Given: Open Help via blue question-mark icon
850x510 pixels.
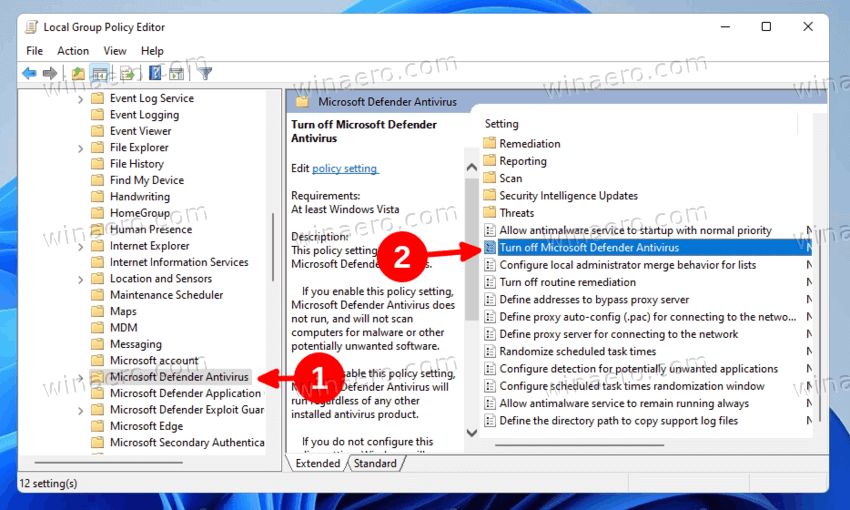Looking at the screenshot, I should (x=156, y=73).
